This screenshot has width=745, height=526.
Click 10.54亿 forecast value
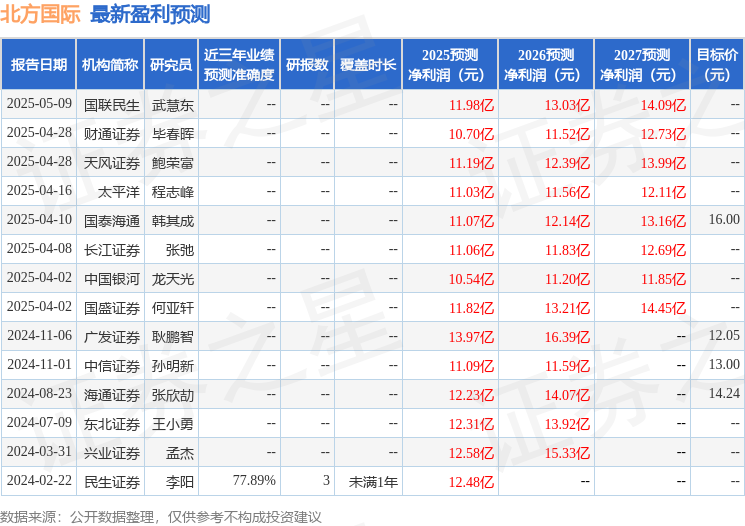(x=472, y=279)
